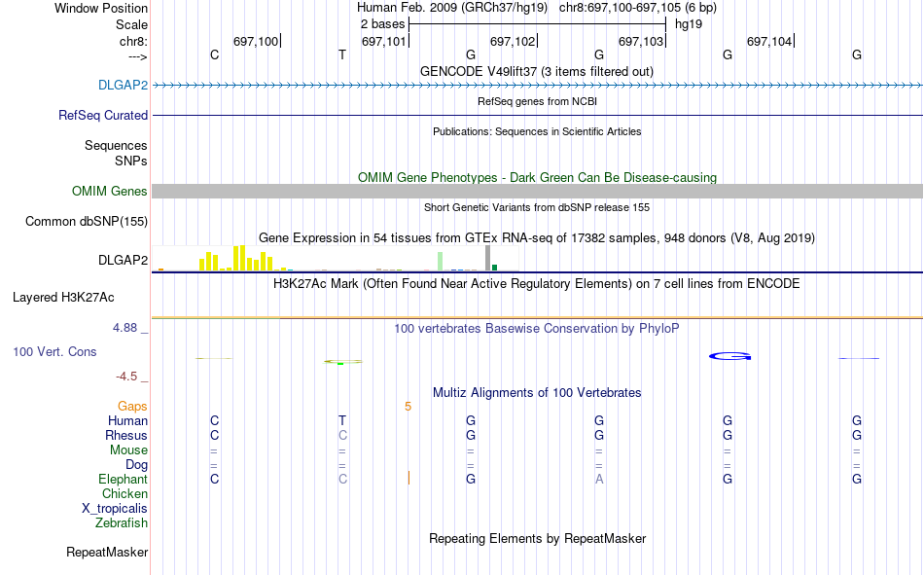Click the 697,102 ruler position
Viewport: 924px width, 575px height.
point(513,41)
